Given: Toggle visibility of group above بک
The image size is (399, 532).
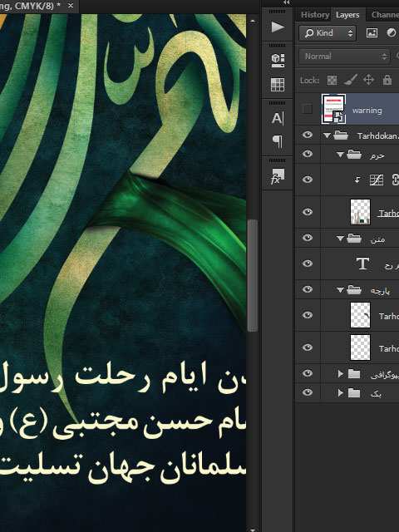Looking at the screenshot, I should click(308, 373).
